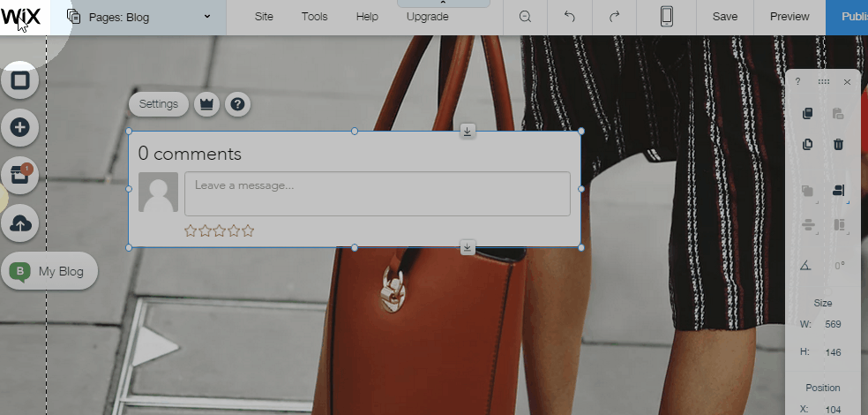Select the first rating star
Viewport: 868px width, 415px height.
coord(191,230)
